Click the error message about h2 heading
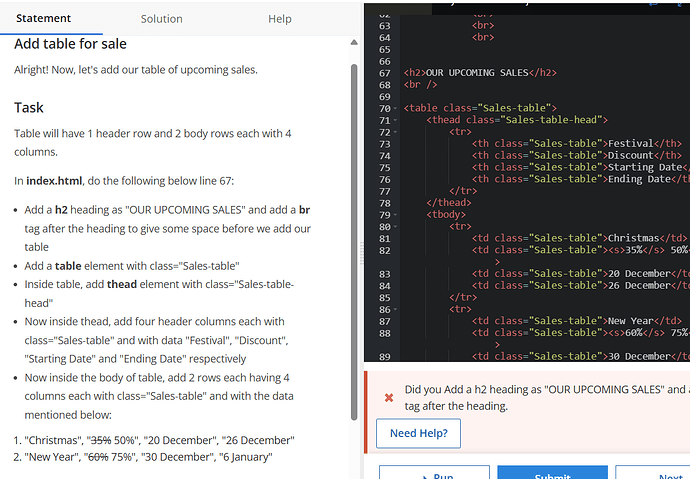Image resolution: width=690 pixels, height=479 pixels. 547,398
